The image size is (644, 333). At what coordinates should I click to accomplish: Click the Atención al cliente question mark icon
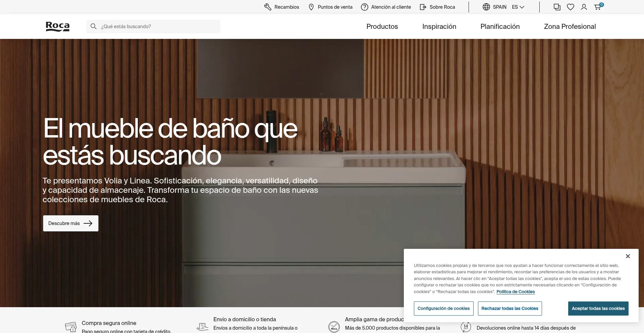pyautogui.click(x=365, y=7)
